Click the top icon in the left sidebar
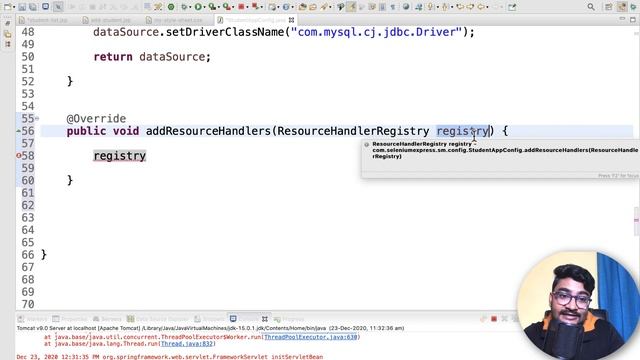 coord(8,24)
